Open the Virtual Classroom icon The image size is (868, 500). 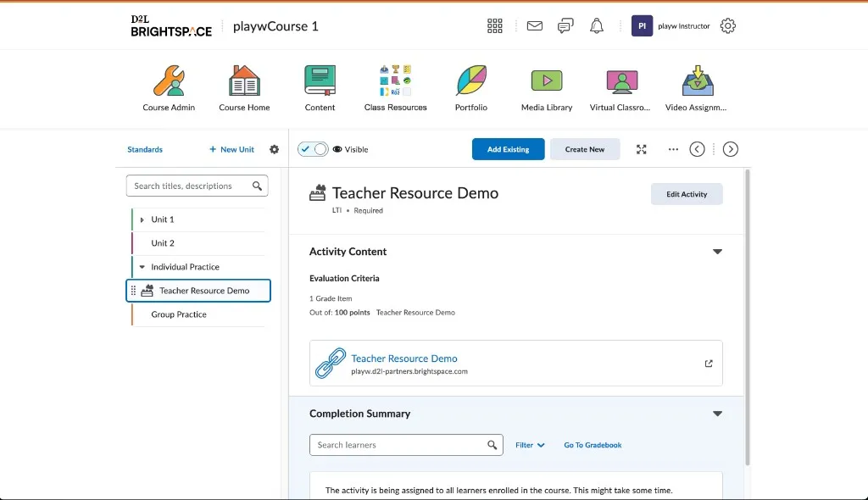[622, 81]
